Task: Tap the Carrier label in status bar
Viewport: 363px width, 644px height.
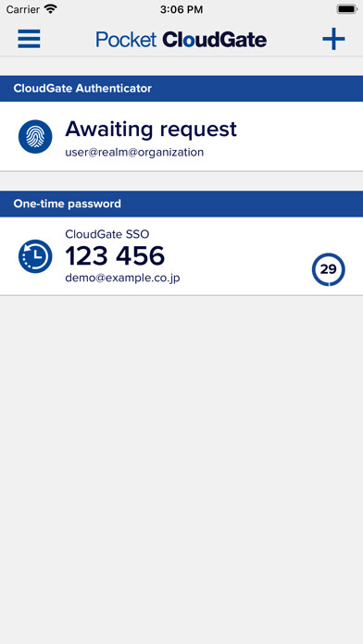Action: coord(23,9)
